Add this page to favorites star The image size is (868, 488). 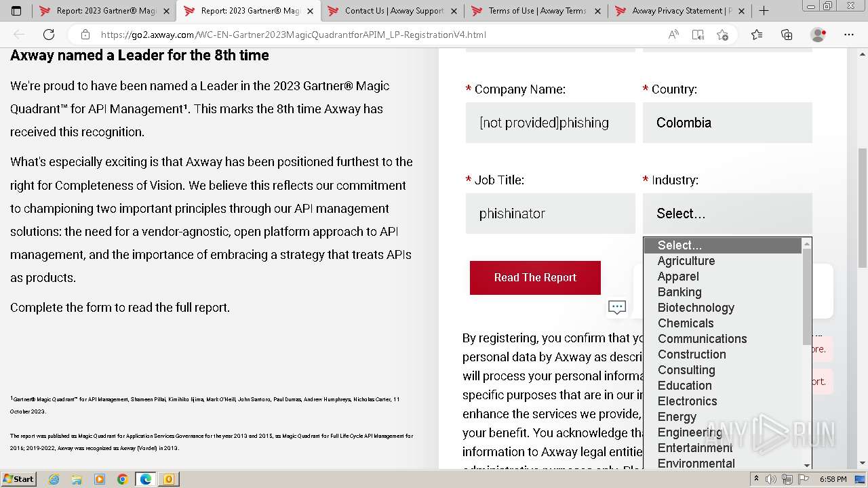(x=722, y=35)
